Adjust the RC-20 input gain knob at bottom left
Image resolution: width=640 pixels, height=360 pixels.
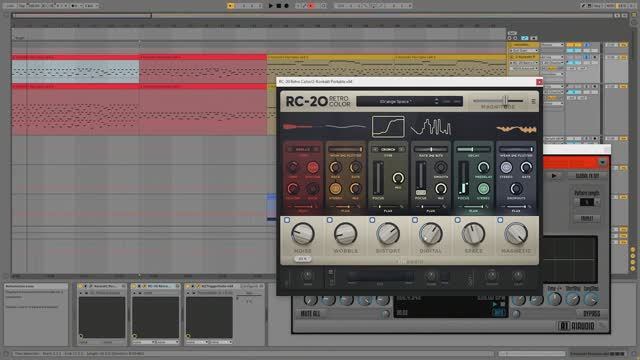point(308,275)
